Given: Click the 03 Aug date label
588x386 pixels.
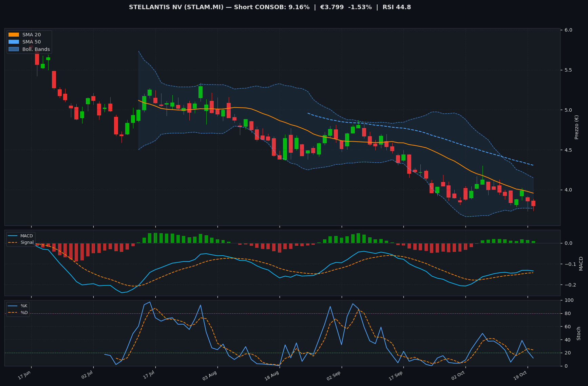Looking at the screenshot, I should click(210, 375).
